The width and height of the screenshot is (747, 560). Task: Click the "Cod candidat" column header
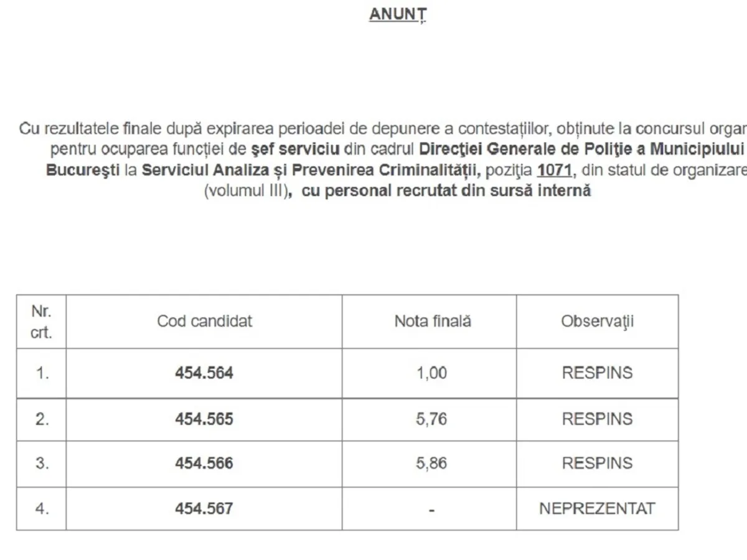click(204, 321)
